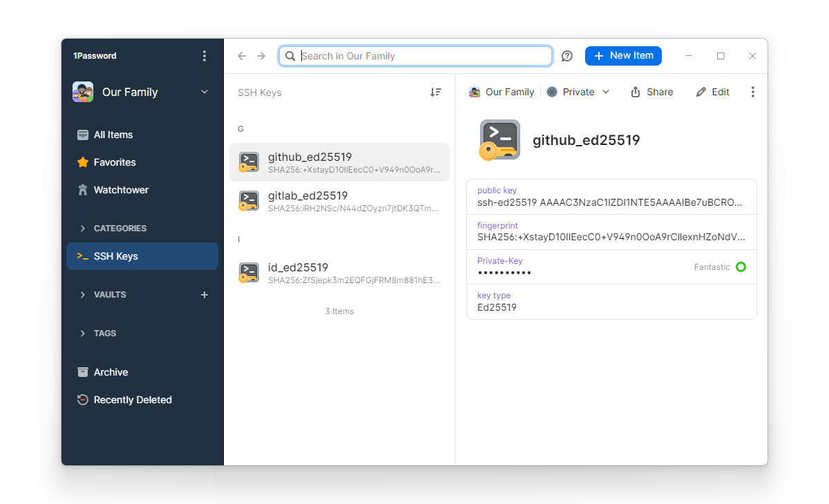Go back with the left arrow
Image resolution: width=829 pixels, height=504 pixels.
(242, 56)
